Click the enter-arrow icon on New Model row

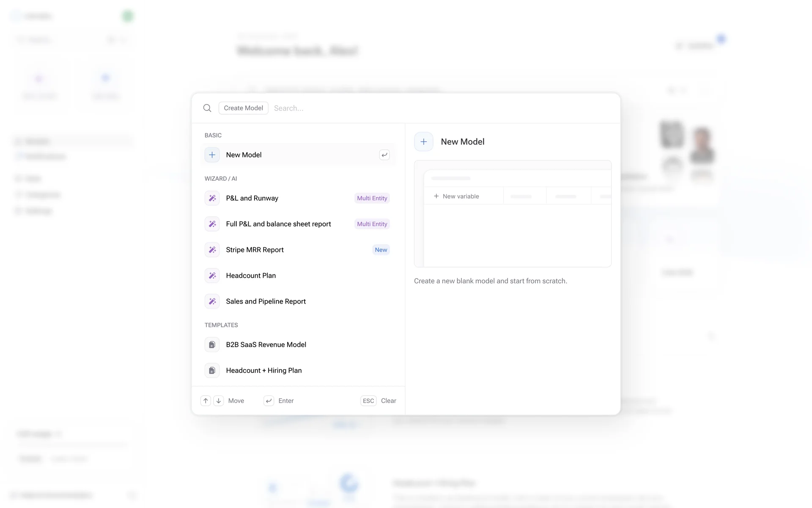point(384,155)
